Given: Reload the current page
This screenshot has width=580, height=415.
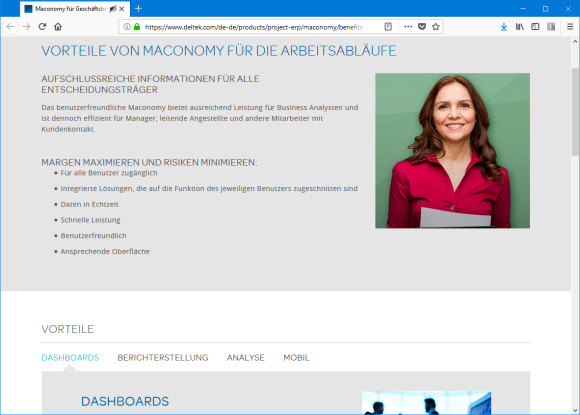Looking at the screenshot, I should pos(42,27).
